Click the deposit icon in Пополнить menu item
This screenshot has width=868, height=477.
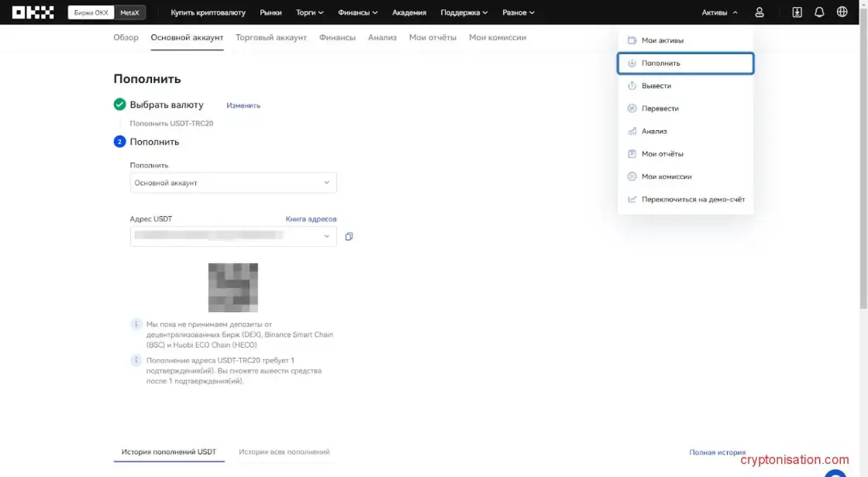point(632,63)
